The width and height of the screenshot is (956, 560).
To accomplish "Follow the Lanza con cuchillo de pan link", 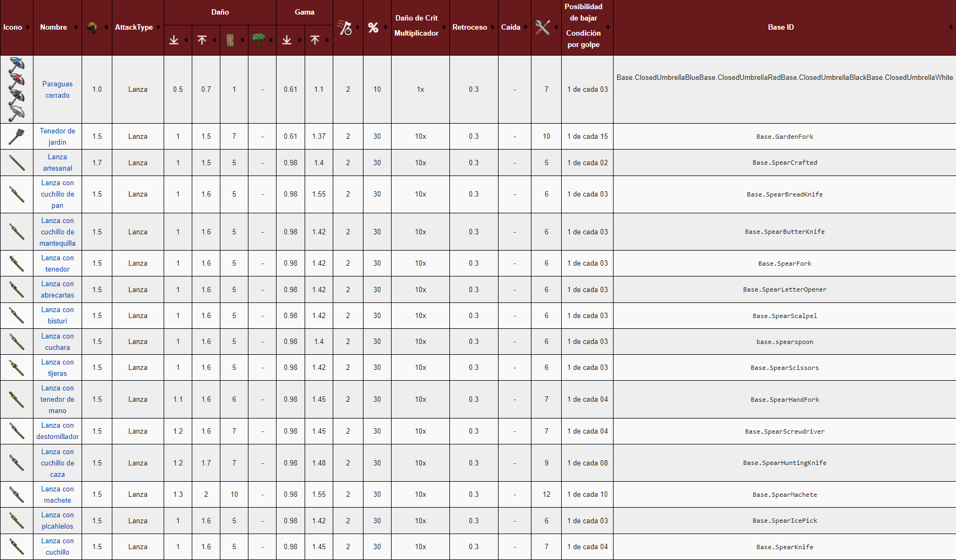I will pyautogui.click(x=57, y=194).
